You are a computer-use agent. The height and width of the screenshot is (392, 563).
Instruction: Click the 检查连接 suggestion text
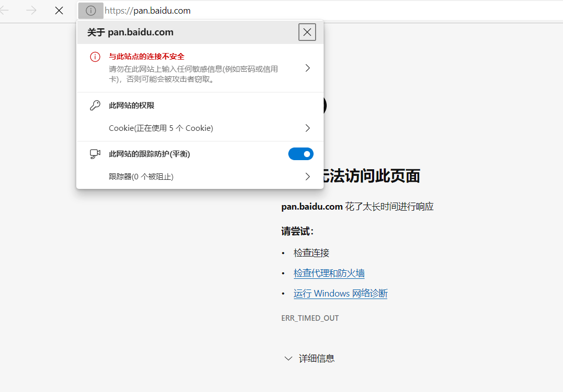click(x=312, y=253)
